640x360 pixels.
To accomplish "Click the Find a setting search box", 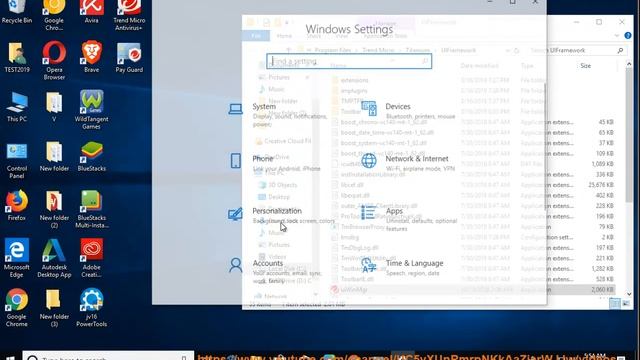I will point(349,61).
